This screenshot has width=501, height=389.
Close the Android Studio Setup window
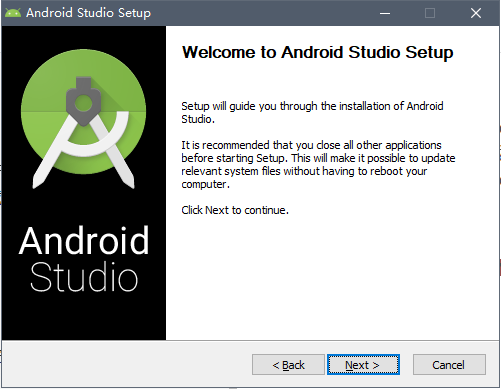tap(476, 13)
